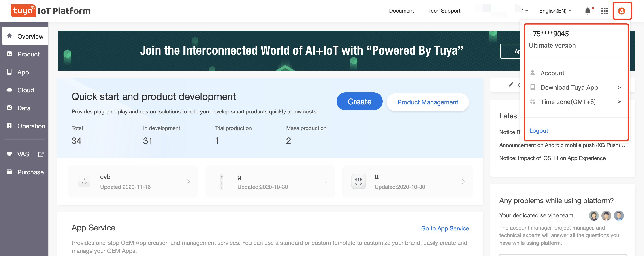Screen dimensions: 644x256
Task: Click the Operation section icon
Action: [9, 125]
